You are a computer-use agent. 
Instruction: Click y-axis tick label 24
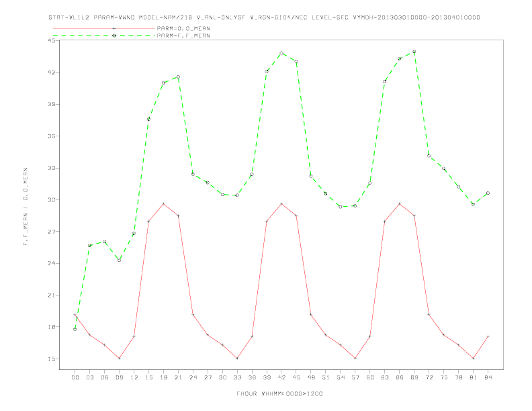[52, 263]
